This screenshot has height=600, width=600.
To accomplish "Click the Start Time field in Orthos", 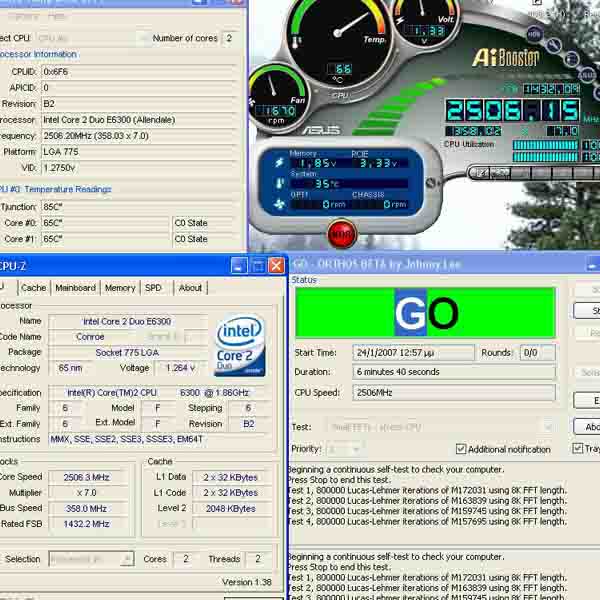I will point(413,352).
